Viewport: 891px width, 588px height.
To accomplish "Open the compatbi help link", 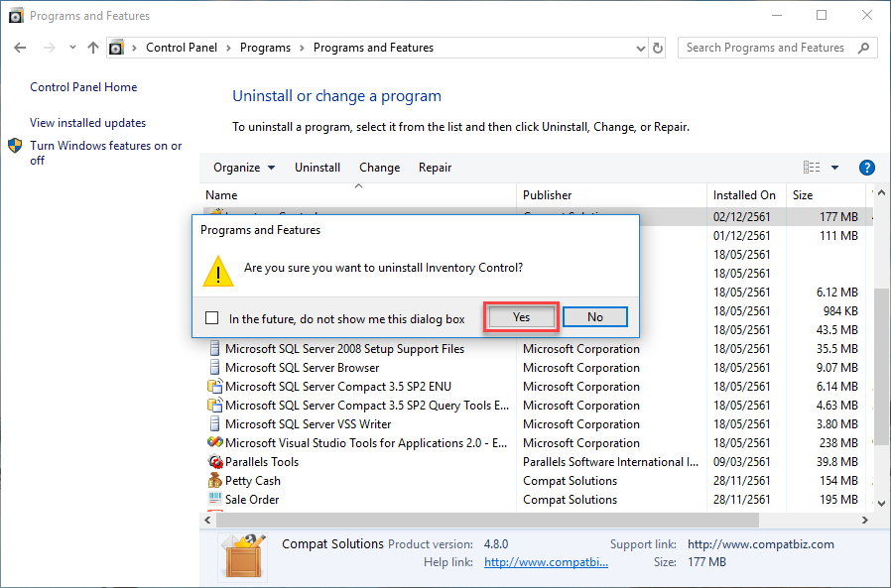I will 546,562.
